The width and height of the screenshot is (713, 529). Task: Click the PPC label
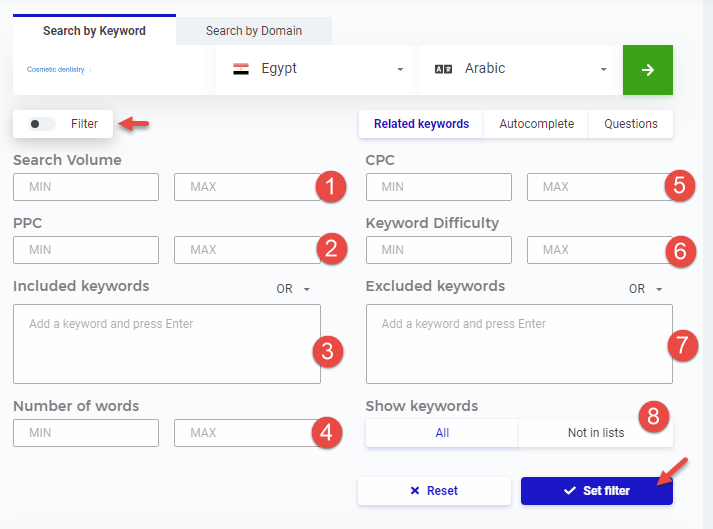point(27,223)
